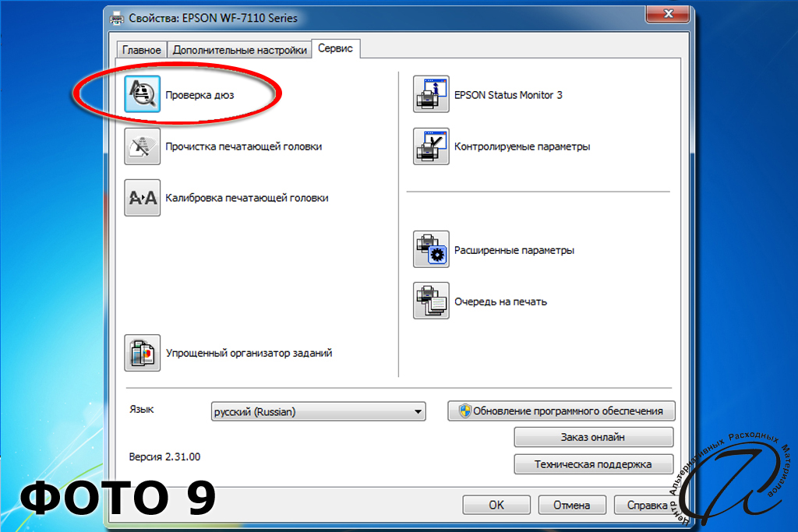Click the Очередь на печать label
This screenshot has width=798, height=532.
[x=500, y=301]
